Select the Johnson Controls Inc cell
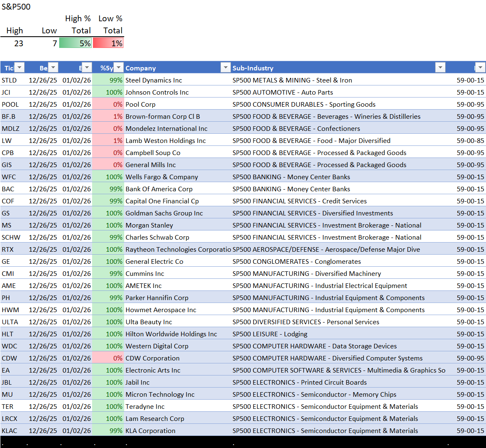486x448 pixels. (178, 93)
